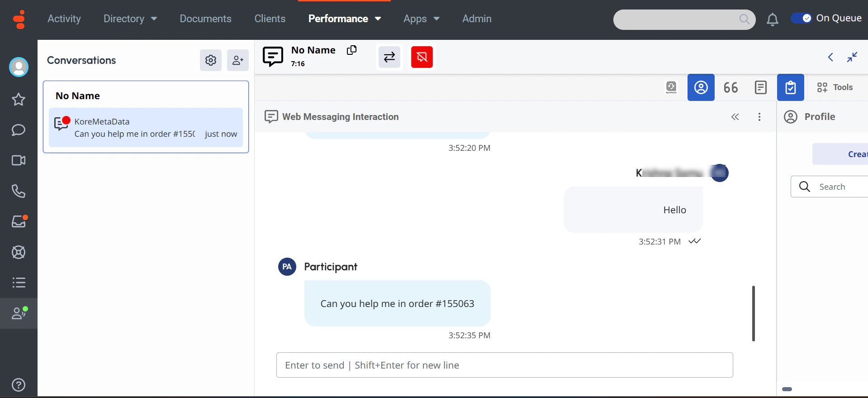Open the notifications bell
Viewport: 868px width, 398px height.
tap(773, 19)
